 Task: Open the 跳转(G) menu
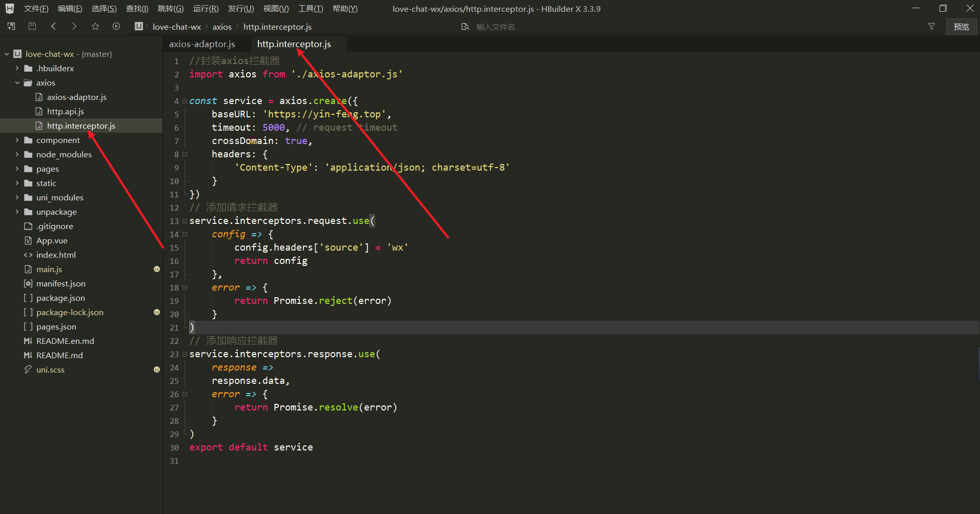(171, 9)
